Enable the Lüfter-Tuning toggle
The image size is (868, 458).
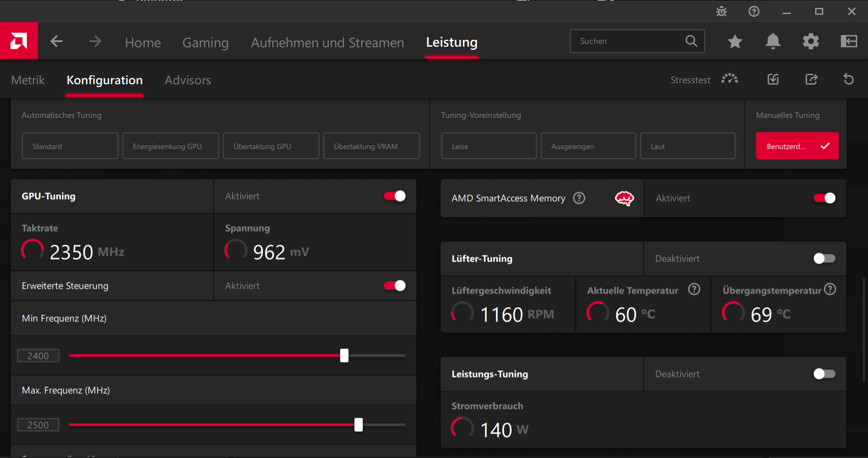[x=825, y=258]
